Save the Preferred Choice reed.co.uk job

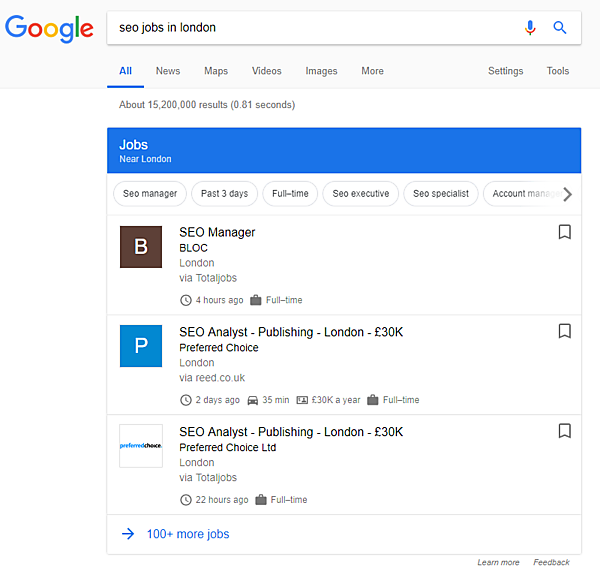(x=565, y=331)
